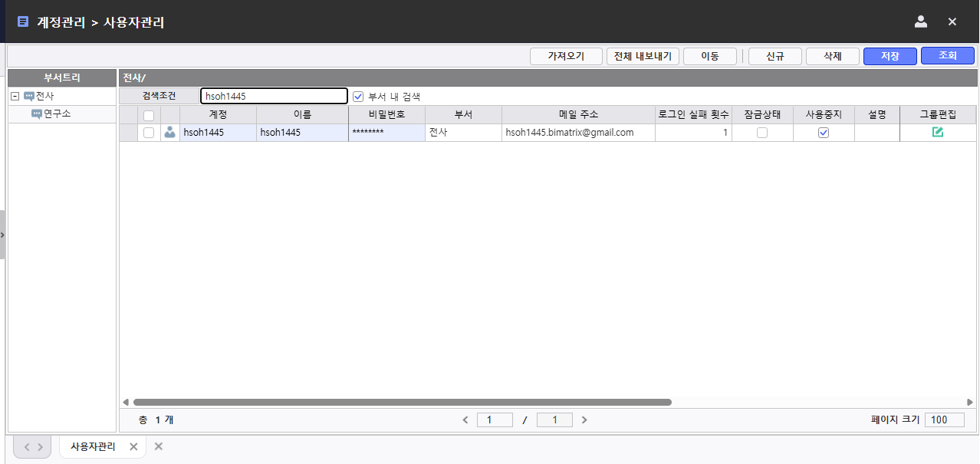Click the 연구소 department icon in tree
The image size is (980, 464).
click(36, 114)
